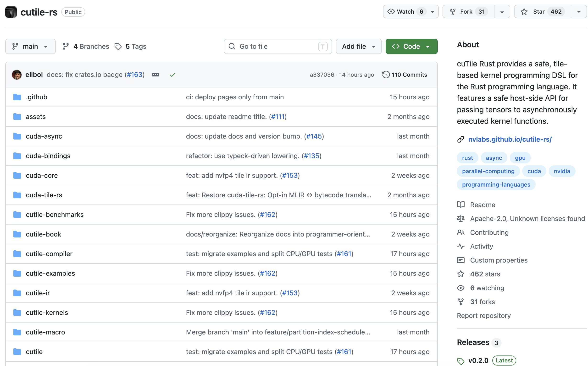Fork the cutile-rs repository
588x366 pixels.
(468, 12)
